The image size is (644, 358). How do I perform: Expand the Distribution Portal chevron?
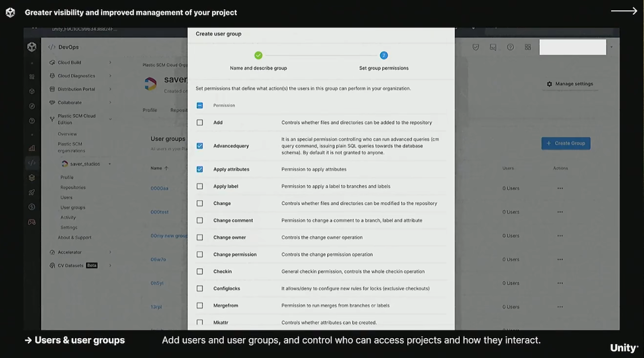pos(110,89)
